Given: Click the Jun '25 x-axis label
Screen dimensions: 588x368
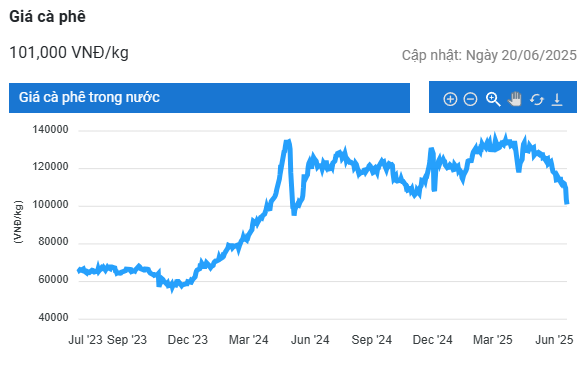Looking at the screenshot, I should (x=554, y=340).
